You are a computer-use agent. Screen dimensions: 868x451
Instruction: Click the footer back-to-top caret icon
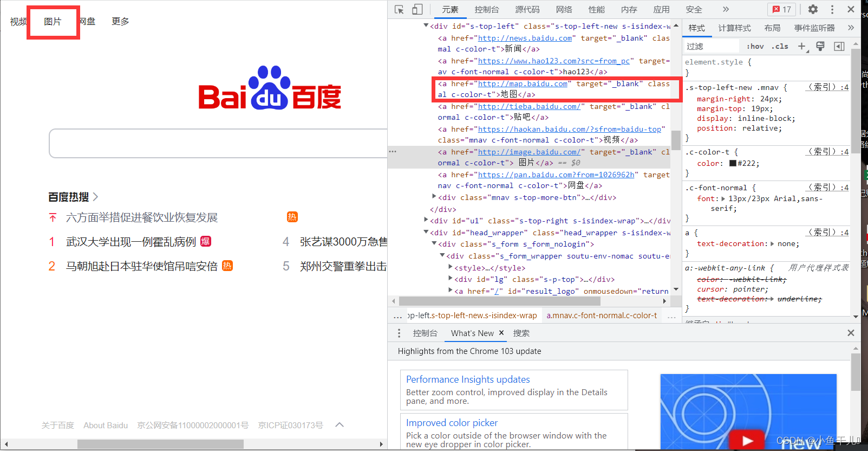coord(340,425)
